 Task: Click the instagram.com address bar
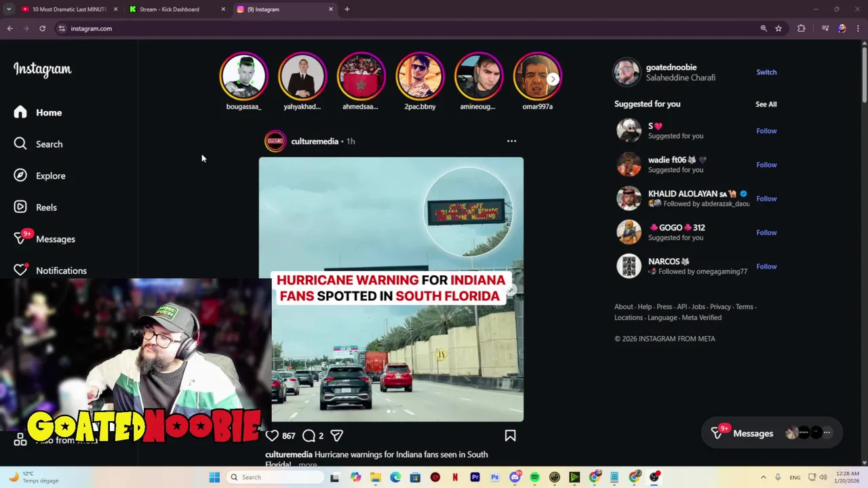click(407, 28)
